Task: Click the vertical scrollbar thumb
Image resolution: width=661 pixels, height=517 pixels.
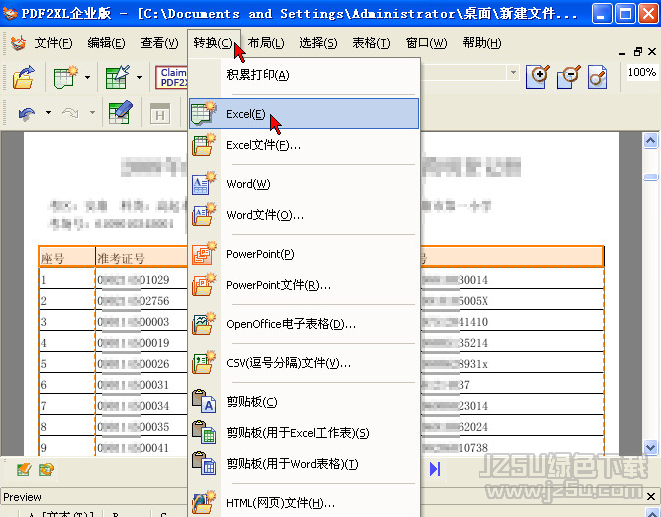Action: tap(650, 177)
